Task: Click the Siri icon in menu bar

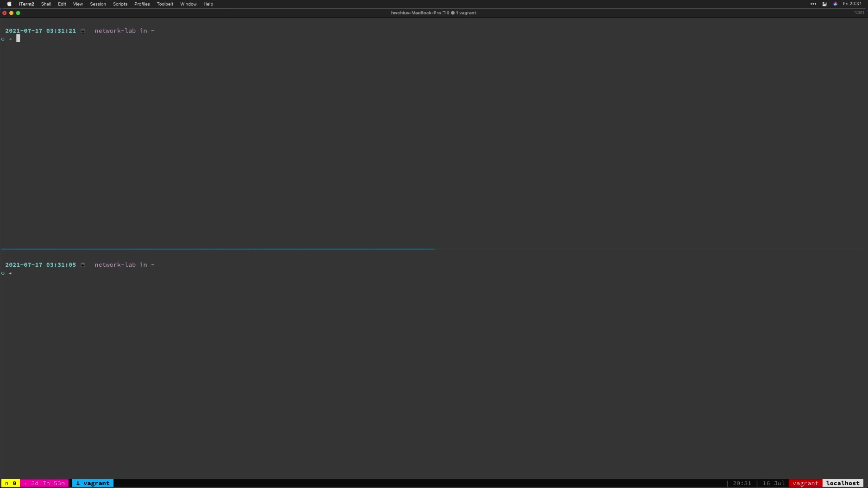Action: click(835, 4)
